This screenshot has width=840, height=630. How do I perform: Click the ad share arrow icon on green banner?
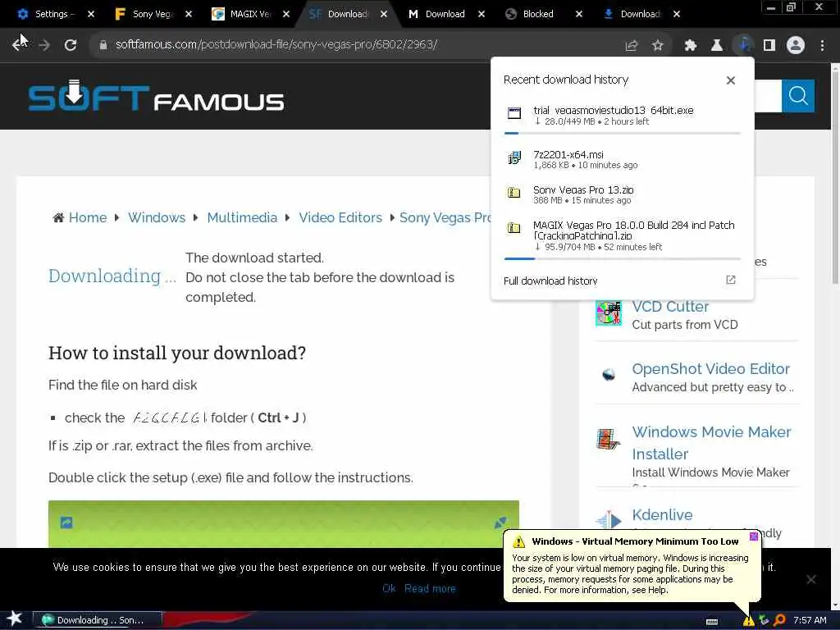(66, 523)
